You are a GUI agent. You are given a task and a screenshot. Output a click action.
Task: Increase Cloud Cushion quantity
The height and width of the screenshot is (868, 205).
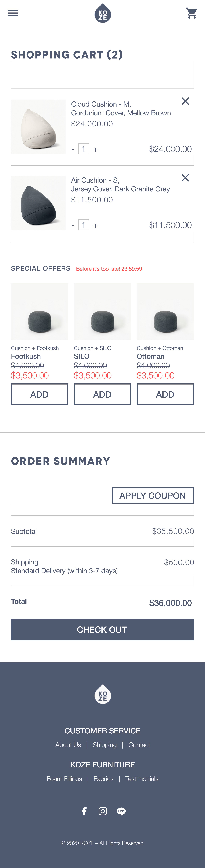click(95, 149)
